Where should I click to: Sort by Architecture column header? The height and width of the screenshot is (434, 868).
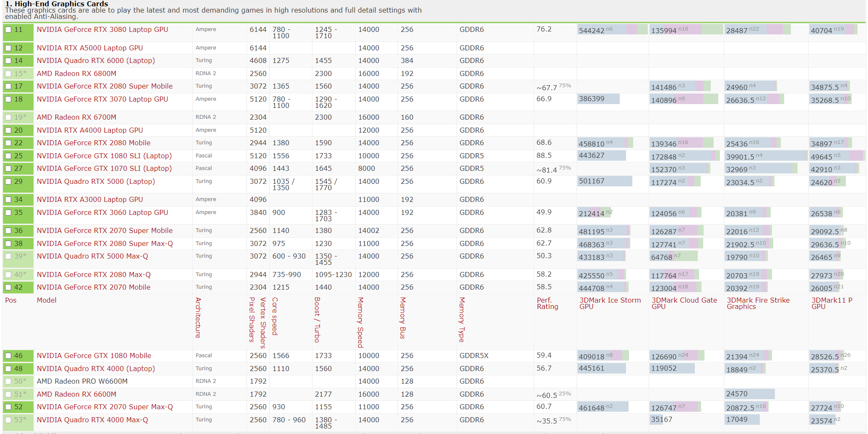click(x=198, y=318)
